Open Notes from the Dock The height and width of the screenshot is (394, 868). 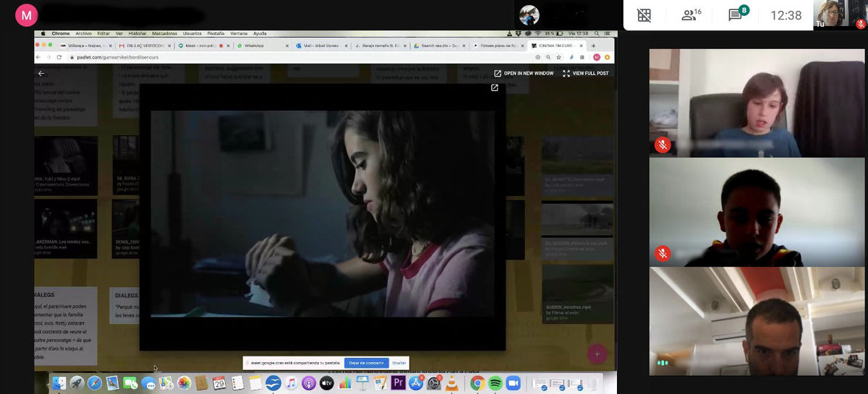pos(255,383)
